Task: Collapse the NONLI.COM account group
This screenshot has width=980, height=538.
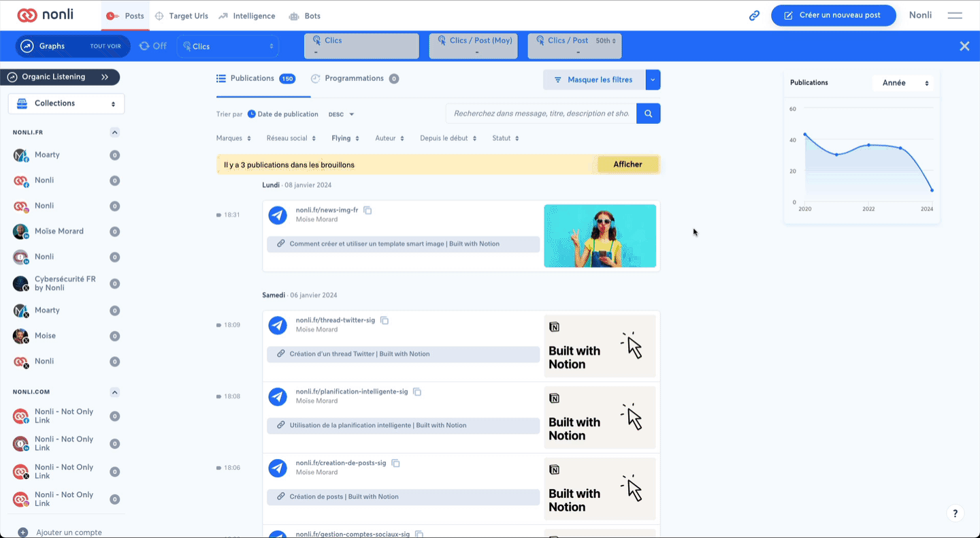Action: pos(115,392)
